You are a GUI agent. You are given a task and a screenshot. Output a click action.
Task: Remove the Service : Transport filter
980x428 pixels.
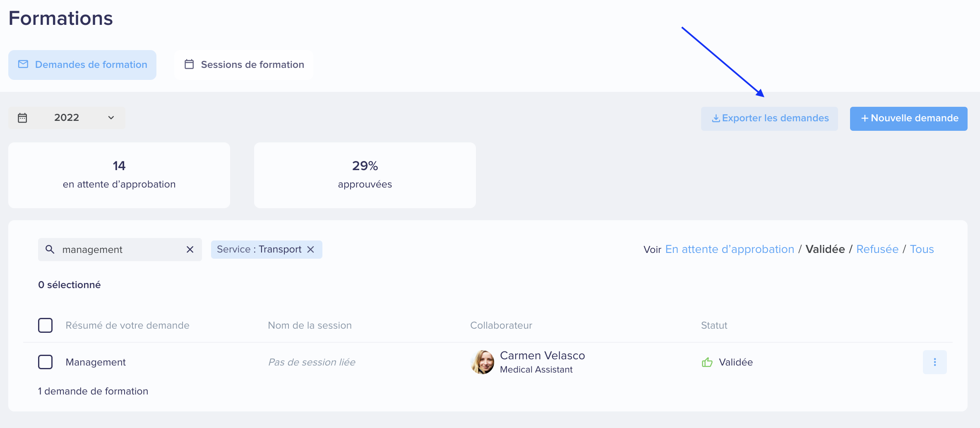pos(311,250)
